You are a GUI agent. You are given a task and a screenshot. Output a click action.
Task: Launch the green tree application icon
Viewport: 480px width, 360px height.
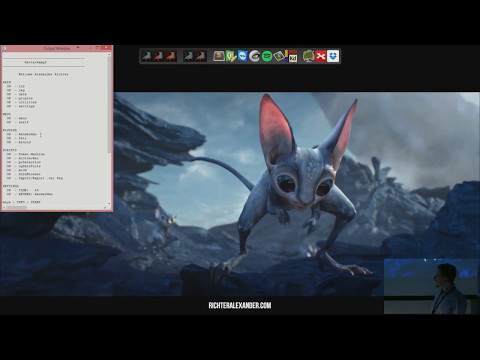(x=308, y=56)
